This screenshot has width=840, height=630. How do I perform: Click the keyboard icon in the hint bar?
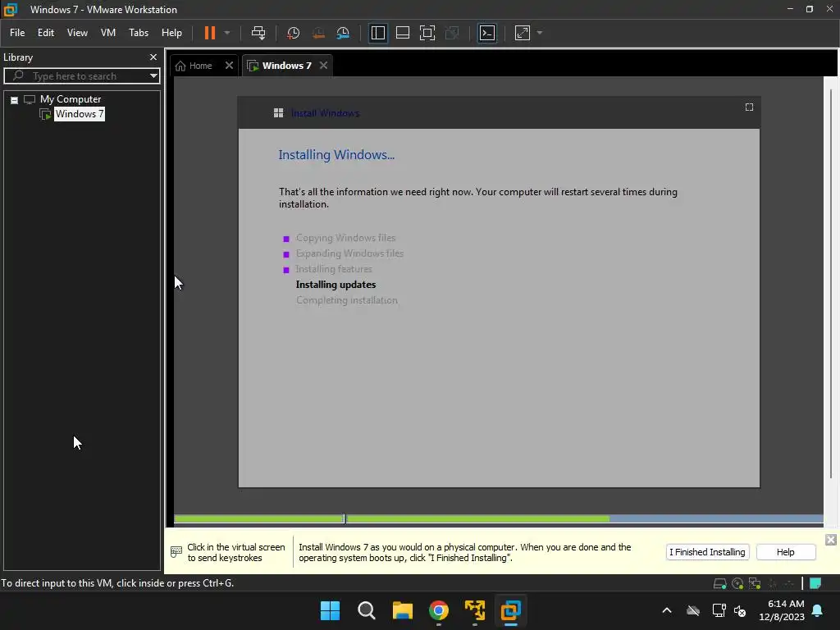[176, 552]
